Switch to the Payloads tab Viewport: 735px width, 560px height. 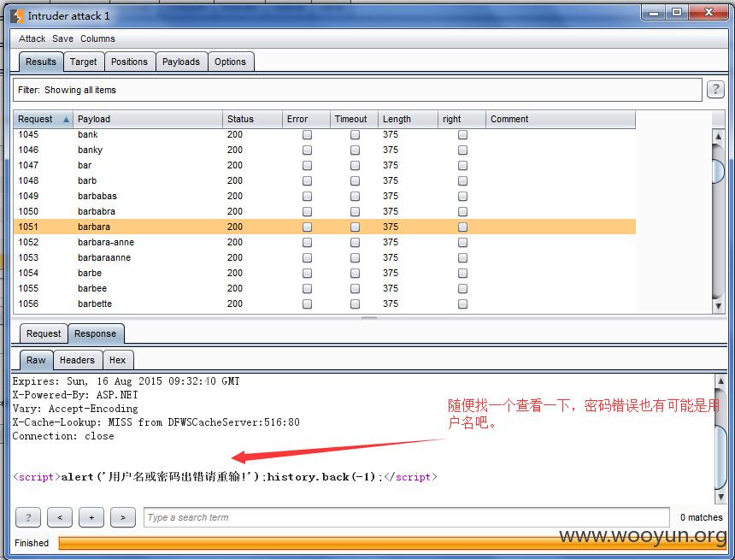[x=181, y=62]
